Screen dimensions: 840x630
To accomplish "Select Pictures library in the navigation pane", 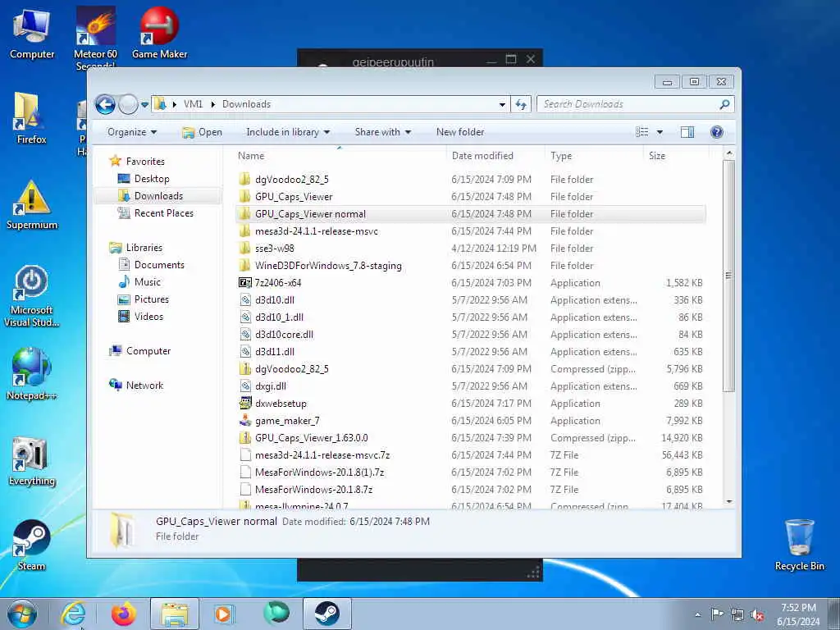I will 152,299.
